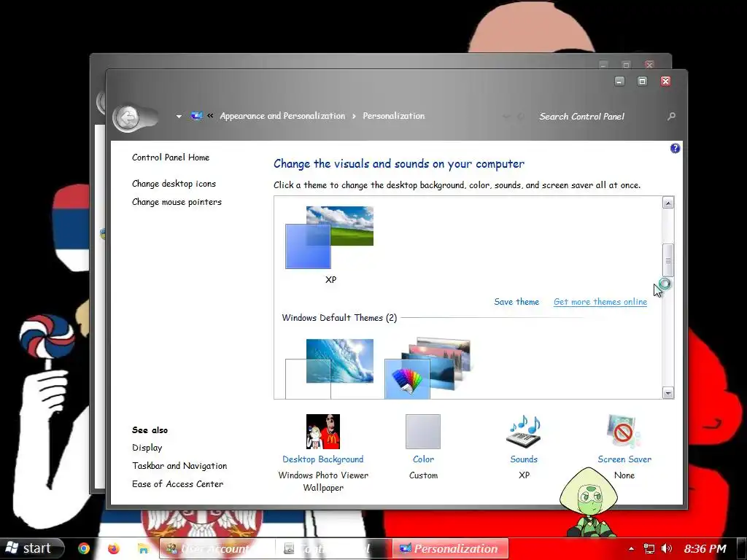747x560 pixels.
Task: Select the Windows wave default theme
Action: pyautogui.click(x=329, y=368)
